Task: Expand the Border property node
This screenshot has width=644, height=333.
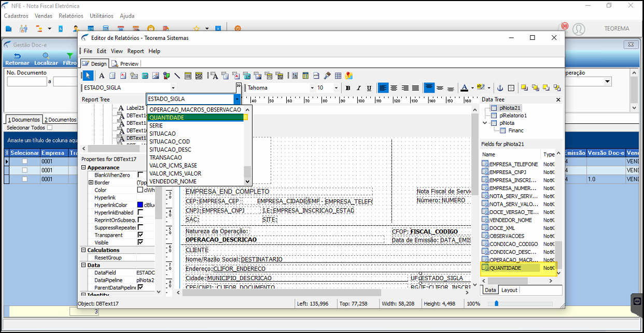Action: click(x=91, y=183)
